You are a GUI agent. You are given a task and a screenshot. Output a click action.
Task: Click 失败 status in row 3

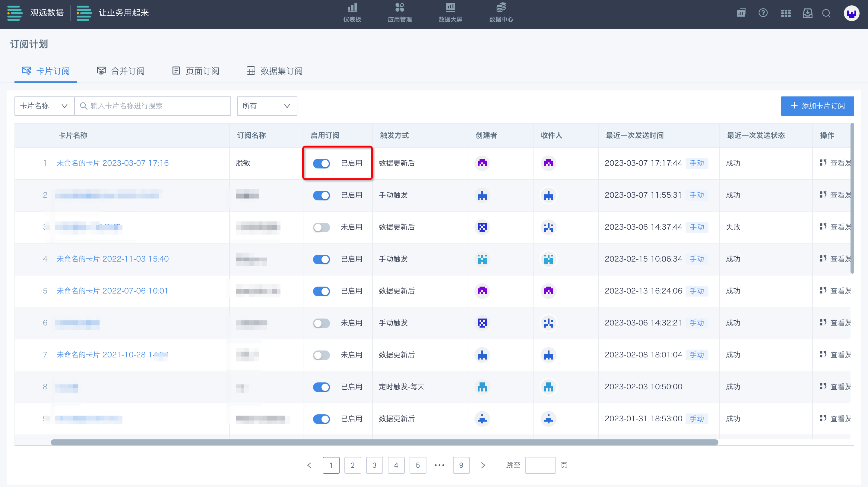click(733, 227)
